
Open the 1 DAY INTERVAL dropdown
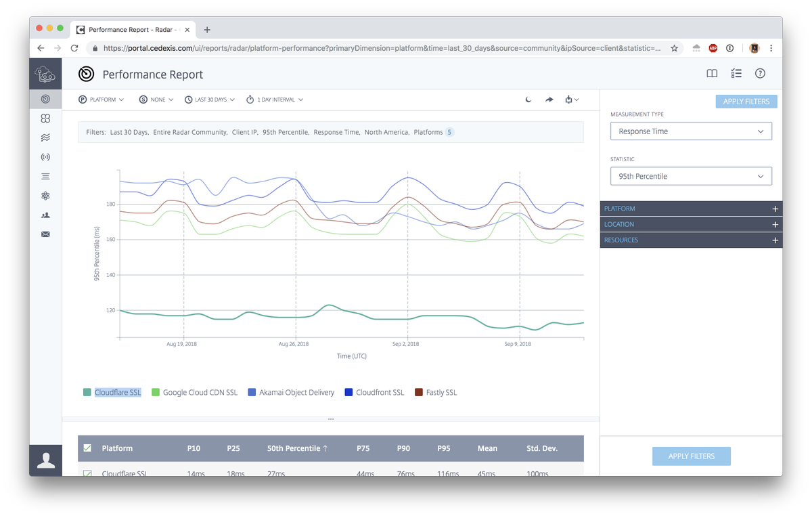(x=275, y=100)
